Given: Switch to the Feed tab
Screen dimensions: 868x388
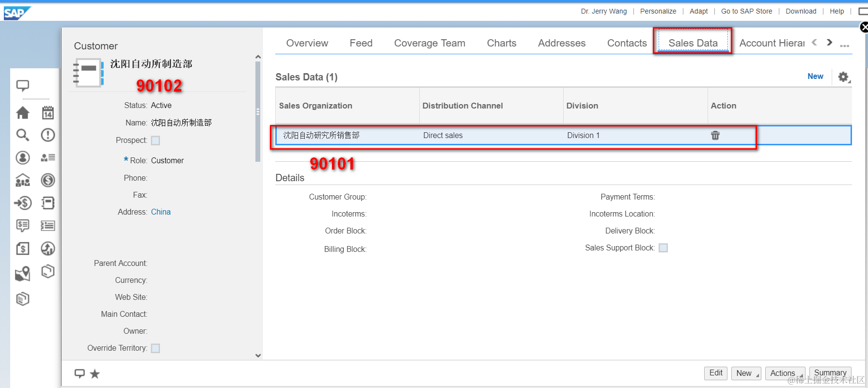Looking at the screenshot, I should coord(361,43).
